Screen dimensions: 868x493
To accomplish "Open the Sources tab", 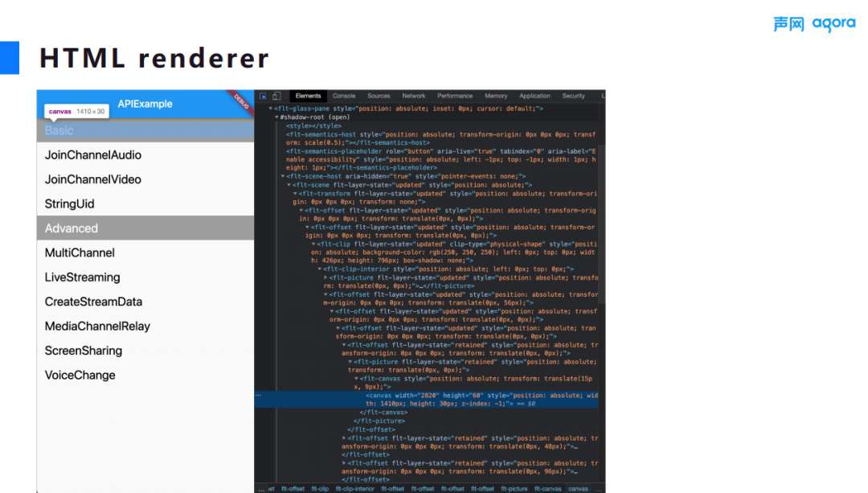I will coord(379,96).
